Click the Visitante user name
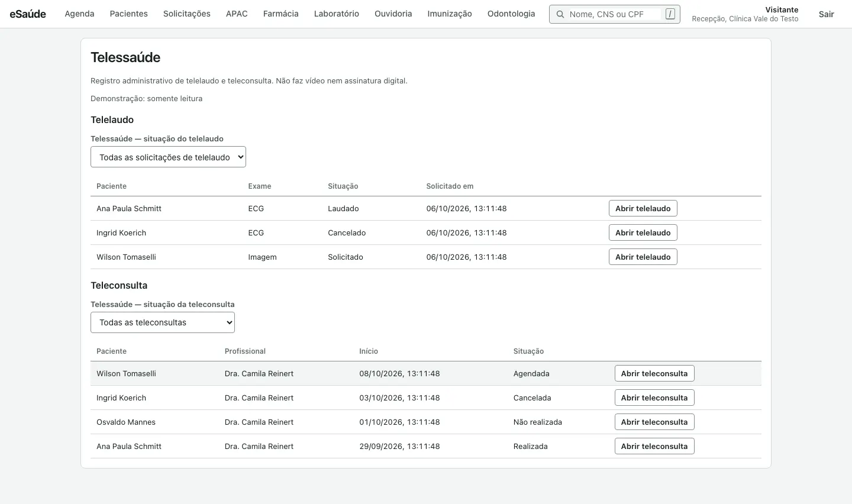The width and height of the screenshot is (852, 504). (x=782, y=10)
